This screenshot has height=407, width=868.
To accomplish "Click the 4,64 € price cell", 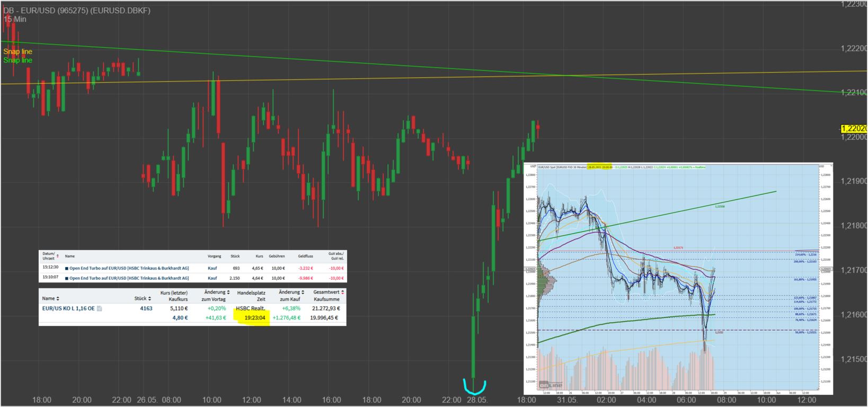I will click(257, 278).
